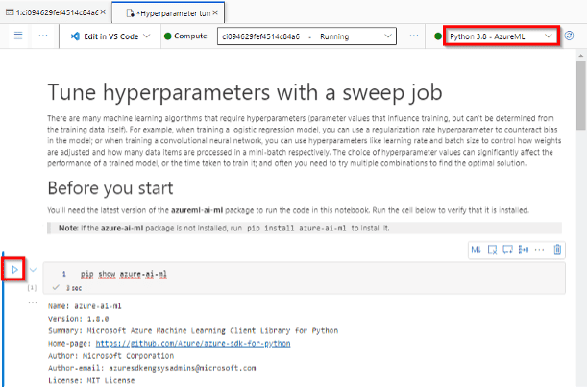Click the vertical scrollbar thumb
588x388 pixels.
[581, 96]
